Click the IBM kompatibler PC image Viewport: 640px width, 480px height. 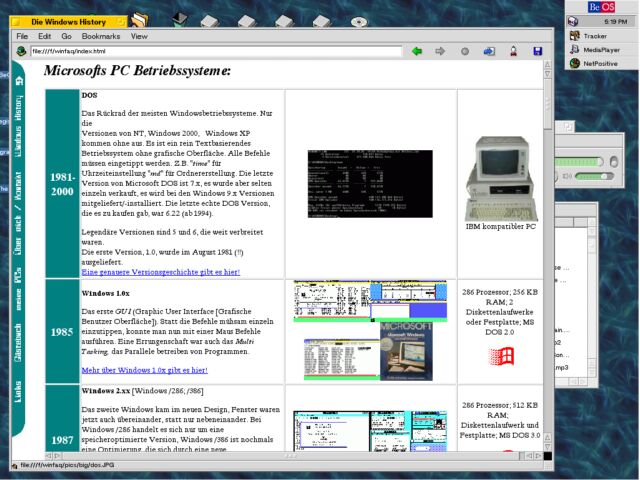pyautogui.click(x=501, y=179)
